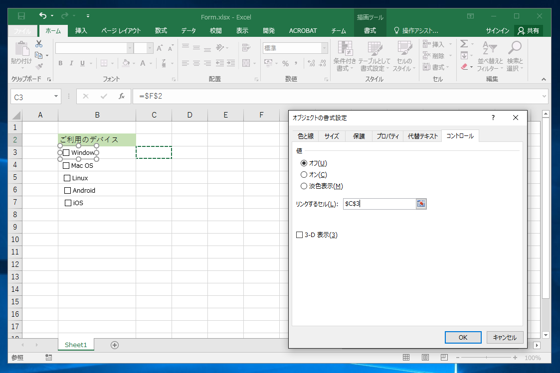Open the ページ レイアウト ribbon tab
560x373 pixels.
tap(121, 31)
